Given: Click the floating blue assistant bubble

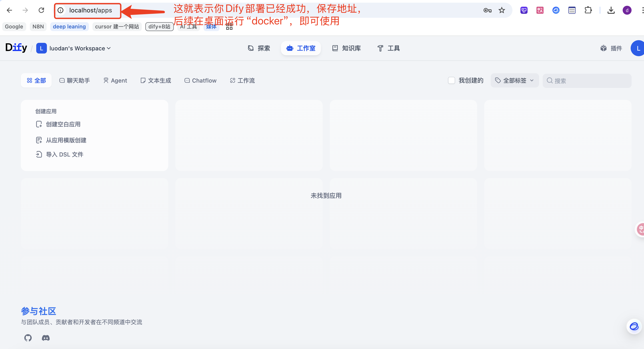Looking at the screenshot, I should (634, 326).
